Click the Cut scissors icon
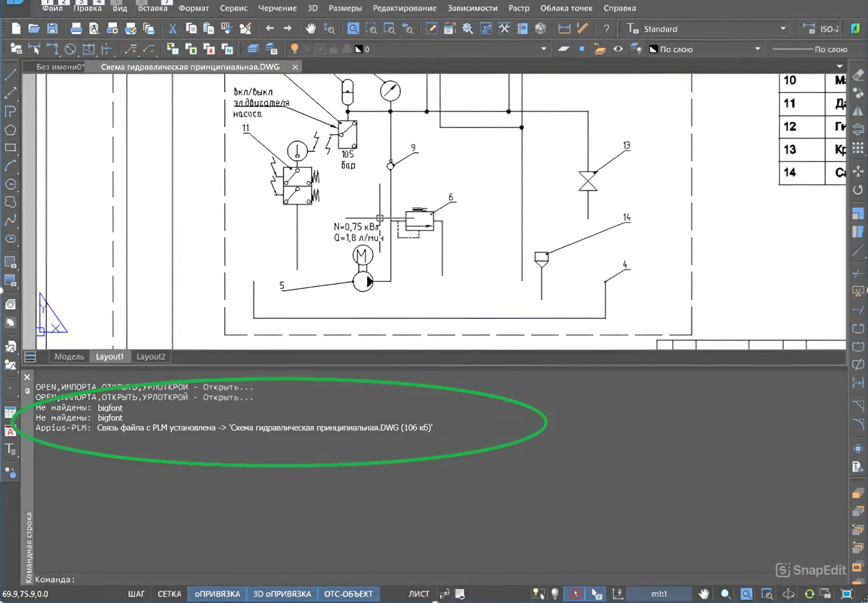The height and width of the screenshot is (603, 868). click(x=172, y=28)
